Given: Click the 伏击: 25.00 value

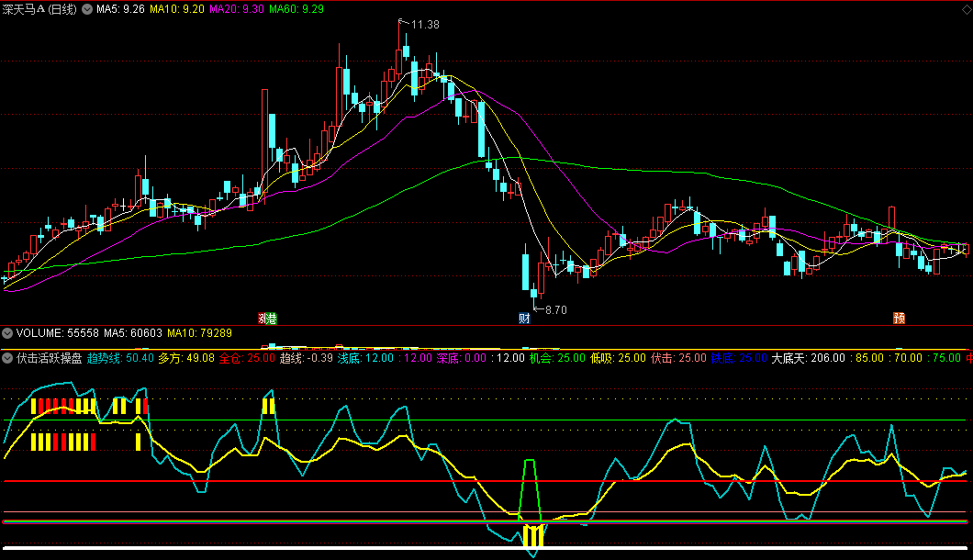Looking at the screenshot, I should click(x=679, y=358).
